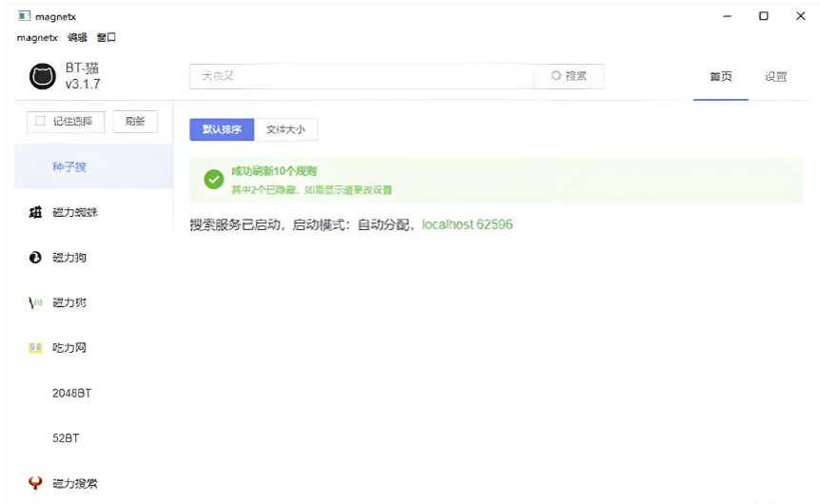Click the 磁力蜘蛛 source label
Image resolution: width=820 pixels, height=504 pixels.
click(x=75, y=212)
